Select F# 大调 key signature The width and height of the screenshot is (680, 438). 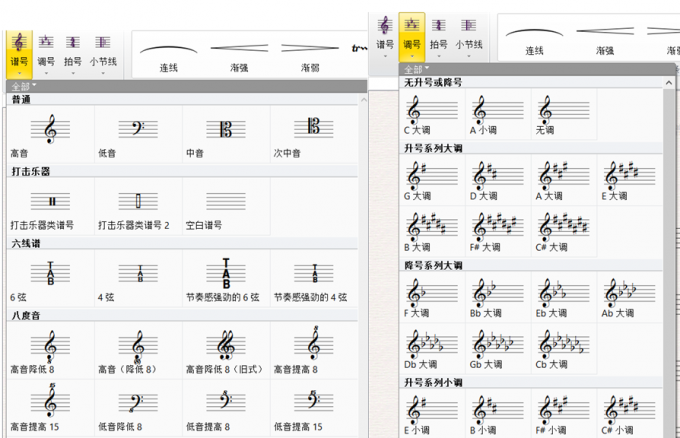(498, 232)
